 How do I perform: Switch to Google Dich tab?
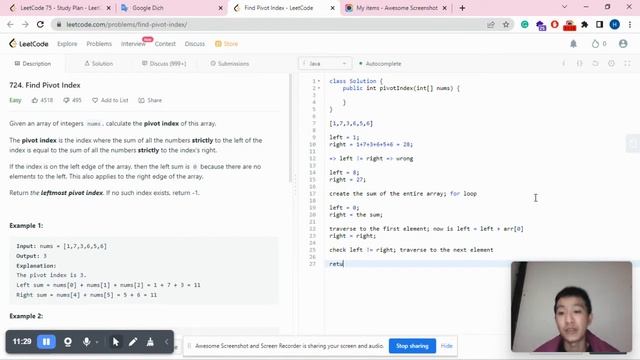coord(171,8)
